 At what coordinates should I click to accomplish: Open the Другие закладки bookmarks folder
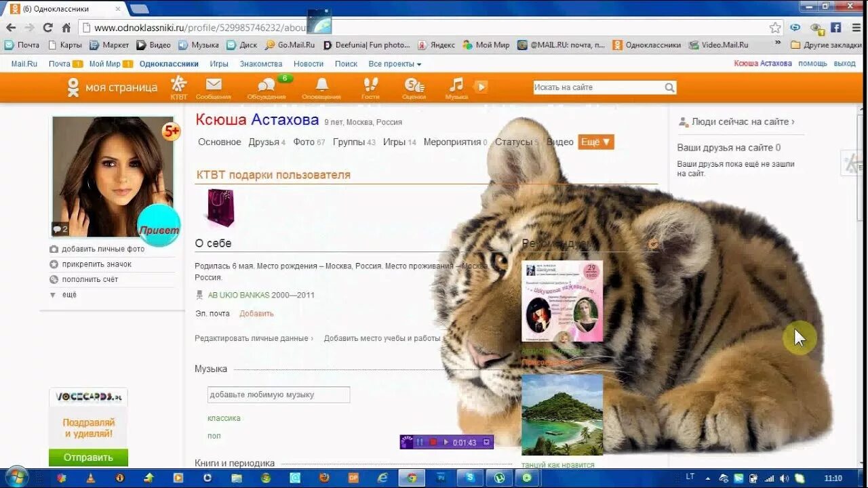click(825, 45)
